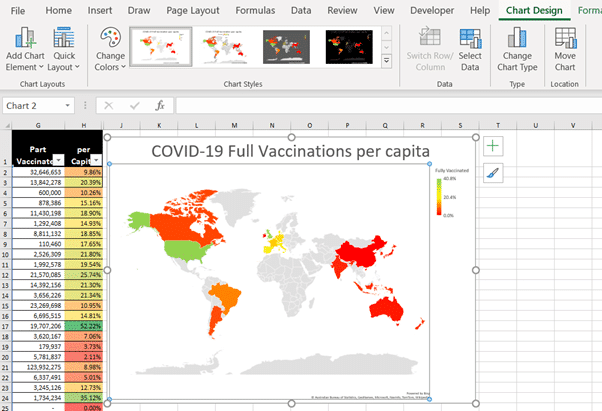Open the File tab

click(x=18, y=10)
